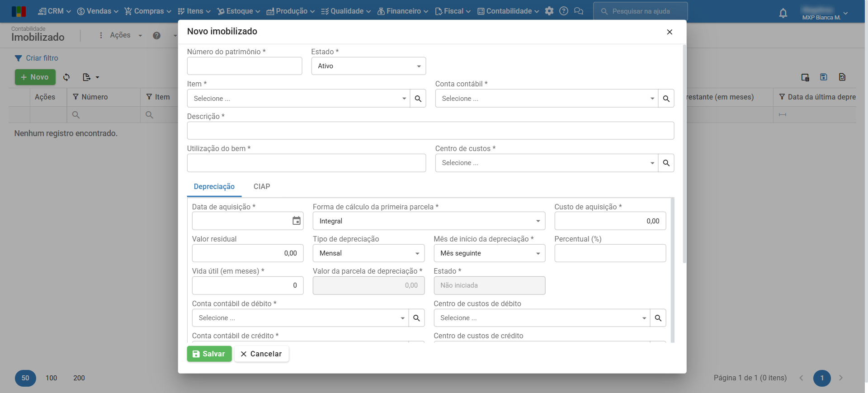Click the chat messages icon in navbar
Image resolution: width=868 pixels, height=393 pixels.
(578, 11)
